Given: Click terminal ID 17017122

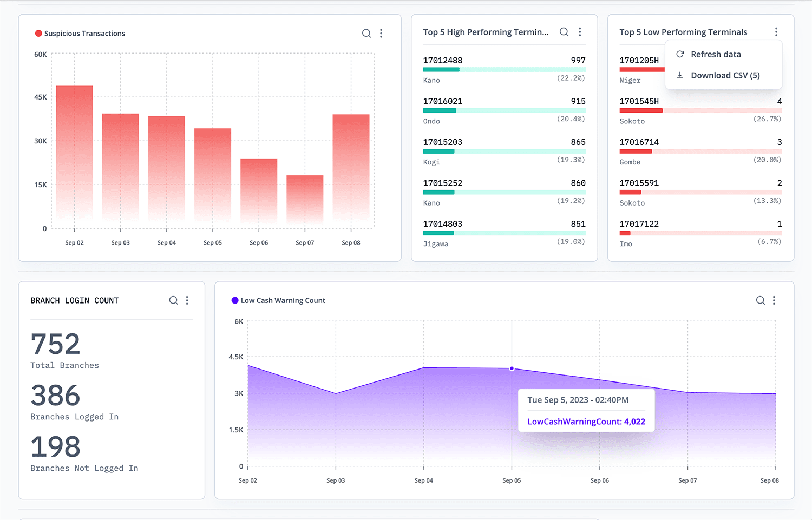Looking at the screenshot, I should click(639, 224).
